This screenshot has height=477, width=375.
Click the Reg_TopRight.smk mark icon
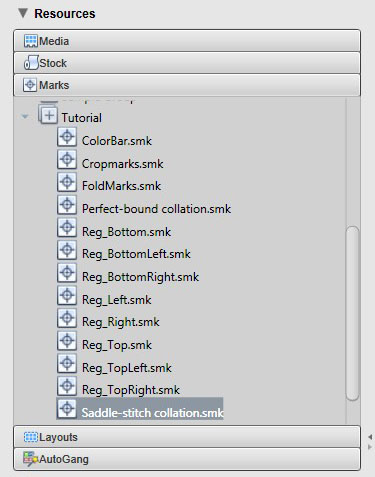click(x=67, y=386)
